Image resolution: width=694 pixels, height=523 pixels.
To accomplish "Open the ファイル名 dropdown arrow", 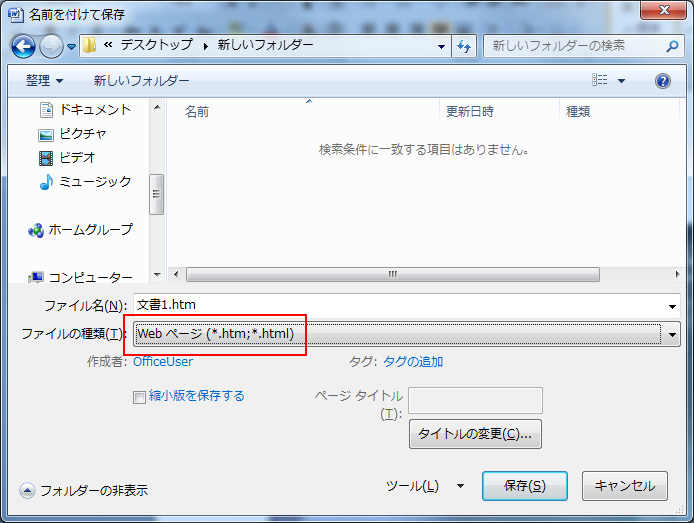I will click(673, 306).
